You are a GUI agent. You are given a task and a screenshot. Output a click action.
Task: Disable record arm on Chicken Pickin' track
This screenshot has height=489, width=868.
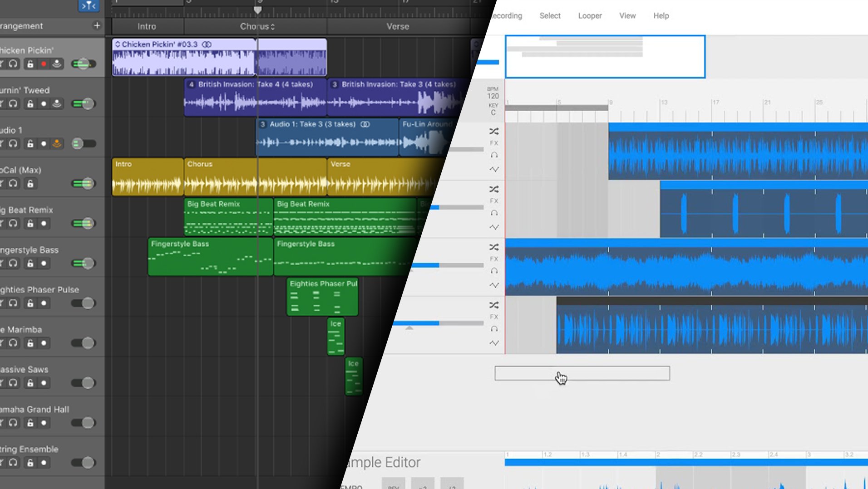44,64
